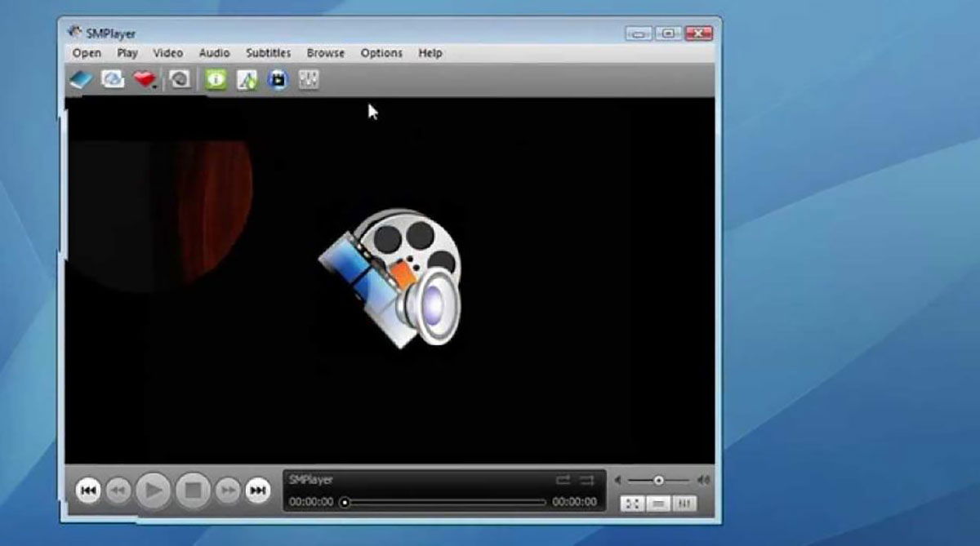
Task: Expand the Favorites heart dropdown arrow
Action: pos(155,87)
